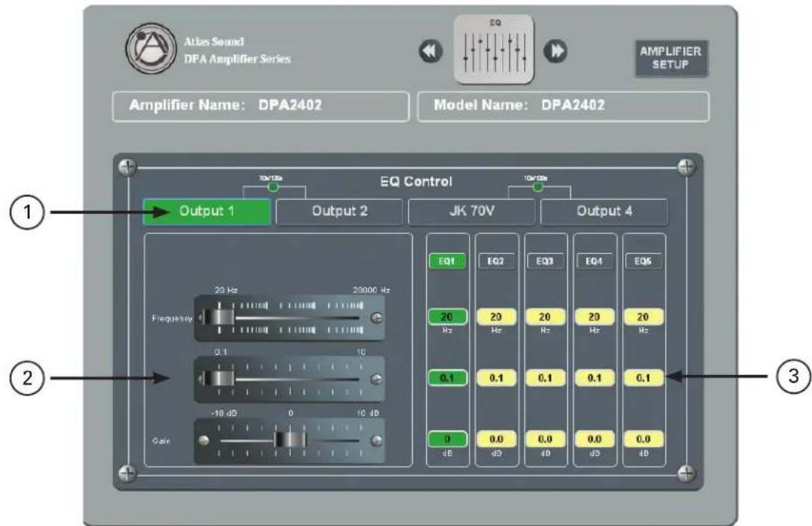Click the EQ3 gain field showing 0.0 dB
This screenshot has height=526, width=812.
544,439
